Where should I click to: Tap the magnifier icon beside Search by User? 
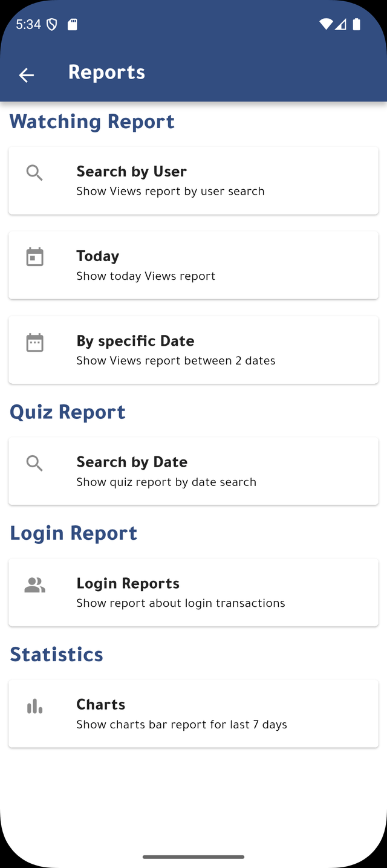[x=35, y=173]
